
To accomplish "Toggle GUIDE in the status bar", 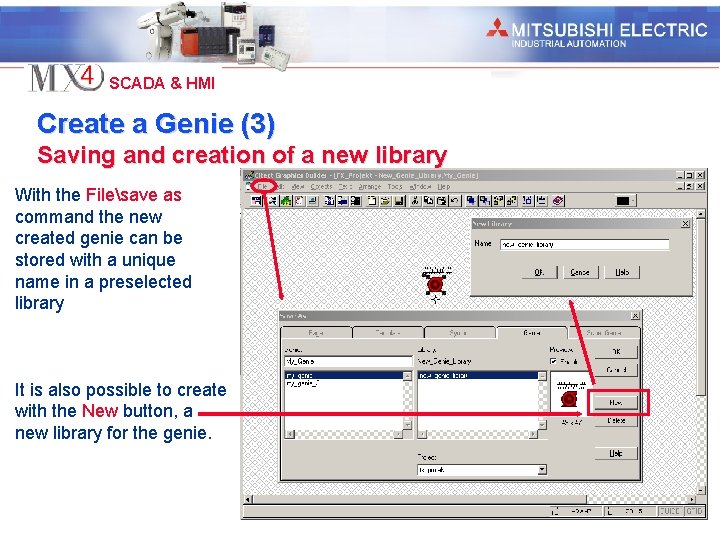I will click(670, 511).
